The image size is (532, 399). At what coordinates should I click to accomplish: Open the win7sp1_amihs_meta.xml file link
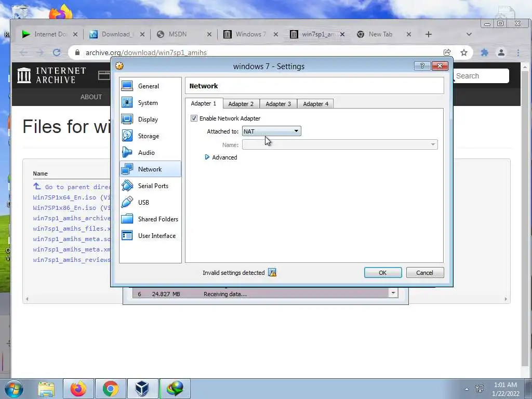(x=72, y=249)
